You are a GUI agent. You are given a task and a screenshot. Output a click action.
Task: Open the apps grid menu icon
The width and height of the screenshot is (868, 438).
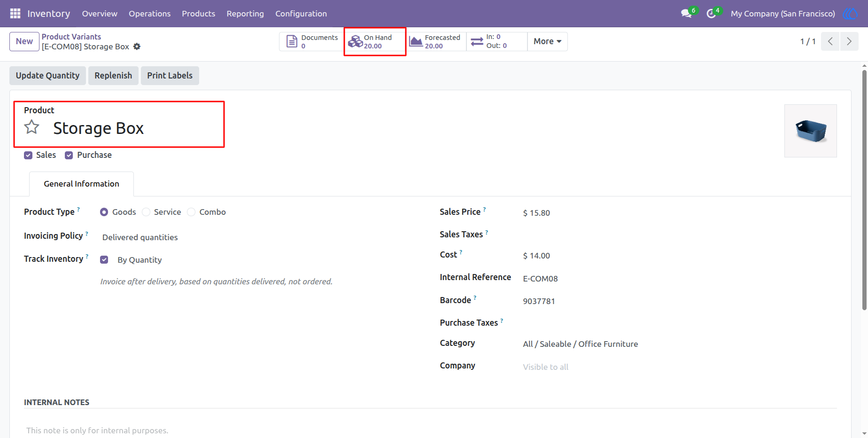click(15, 14)
